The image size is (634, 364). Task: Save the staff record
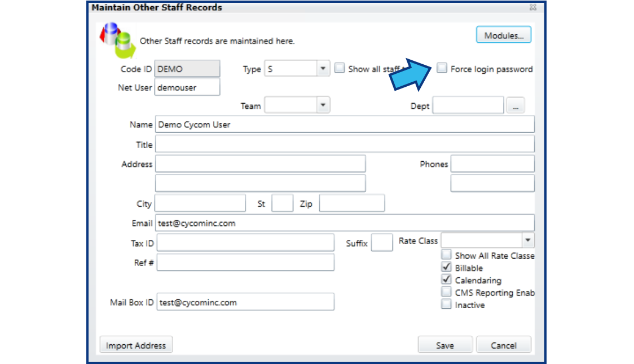(445, 344)
